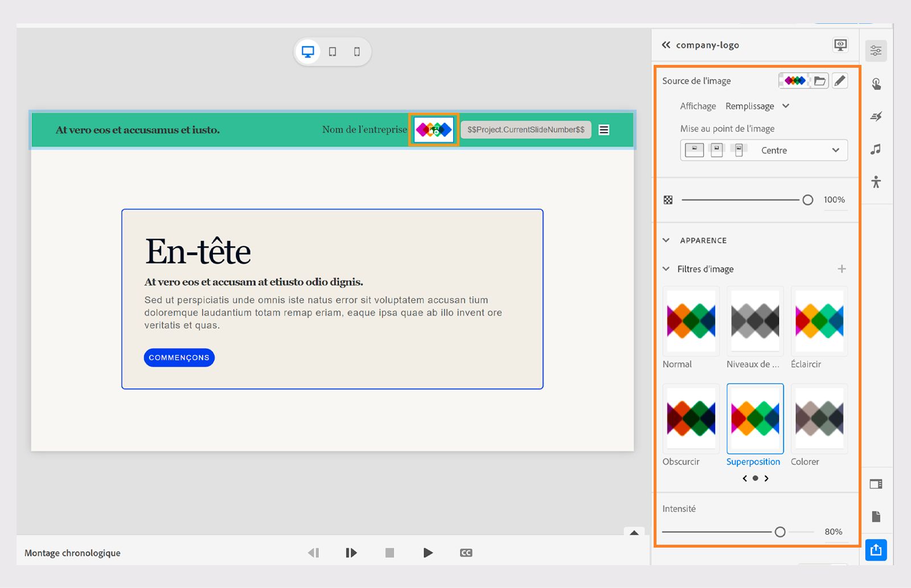The width and height of the screenshot is (911, 588).
Task: Click the 100% opacity value field
Action: click(x=834, y=200)
